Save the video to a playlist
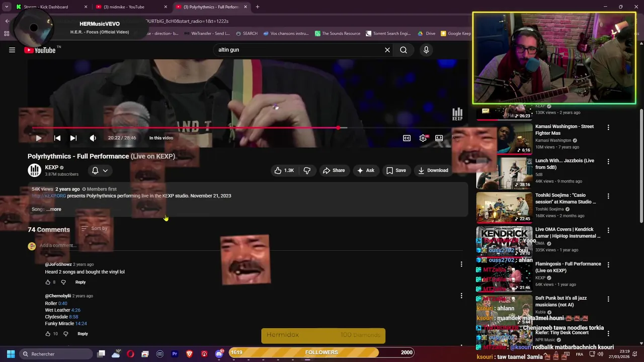Viewport: 644px width, 362px height. point(396,170)
